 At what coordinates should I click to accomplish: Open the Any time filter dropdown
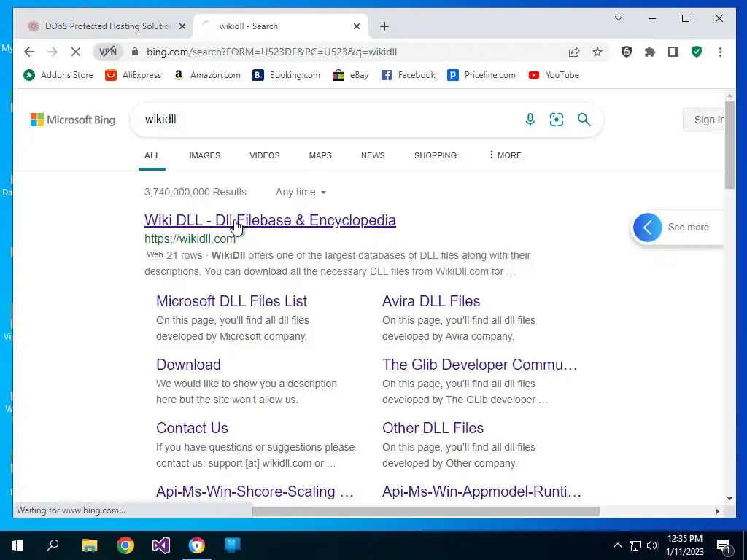(x=301, y=192)
